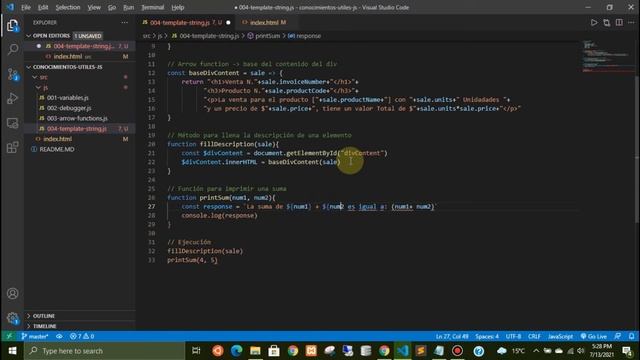Open File Explorer from the taskbar
Image resolution: width=640 pixels, height=360 pixels.
click(255, 351)
